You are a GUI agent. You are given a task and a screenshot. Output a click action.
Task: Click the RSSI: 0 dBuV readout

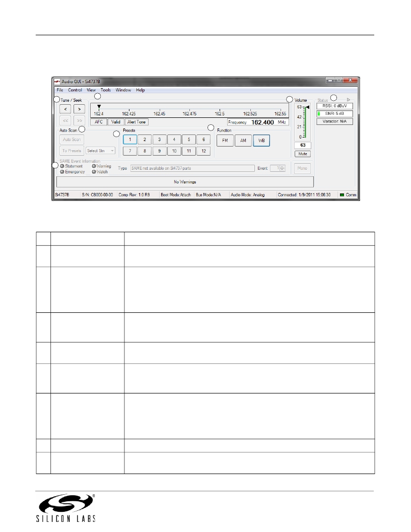pos(335,106)
